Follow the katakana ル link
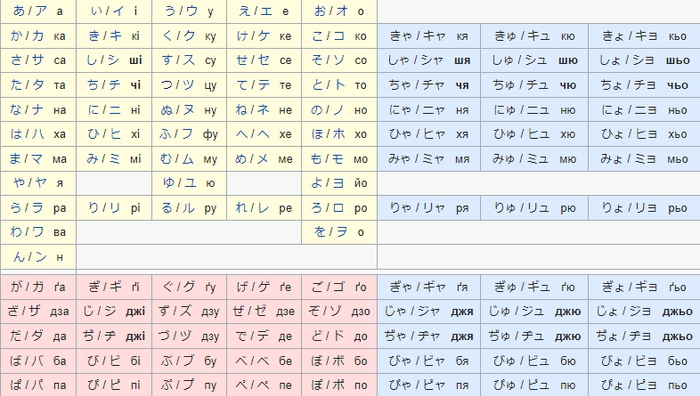 (189, 208)
